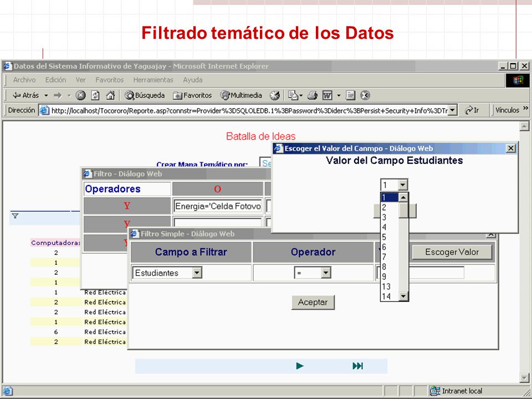The width and height of the screenshot is (532, 399).
Task: Click the Crear Mapa Temático por label
Action: coord(202,165)
